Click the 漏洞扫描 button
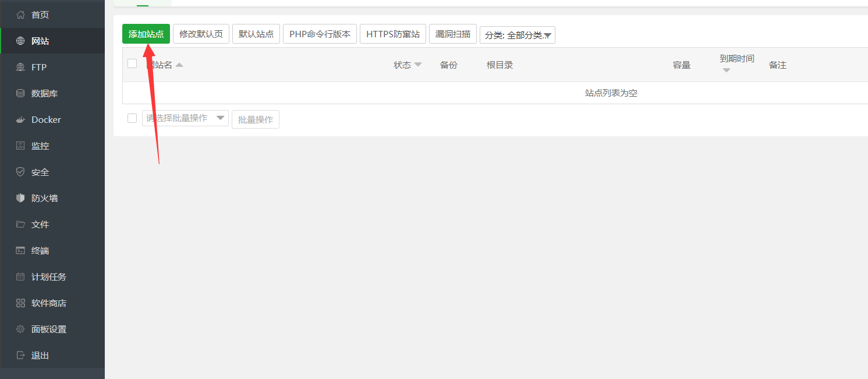 pos(453,34)
